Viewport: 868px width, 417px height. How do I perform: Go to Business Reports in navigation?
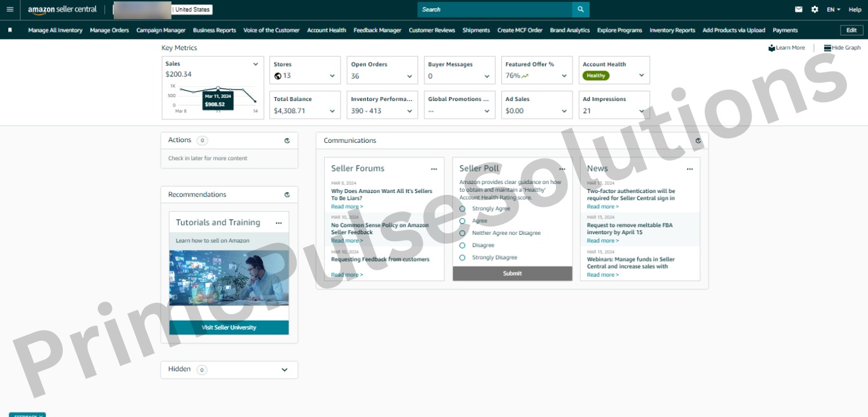214,30
